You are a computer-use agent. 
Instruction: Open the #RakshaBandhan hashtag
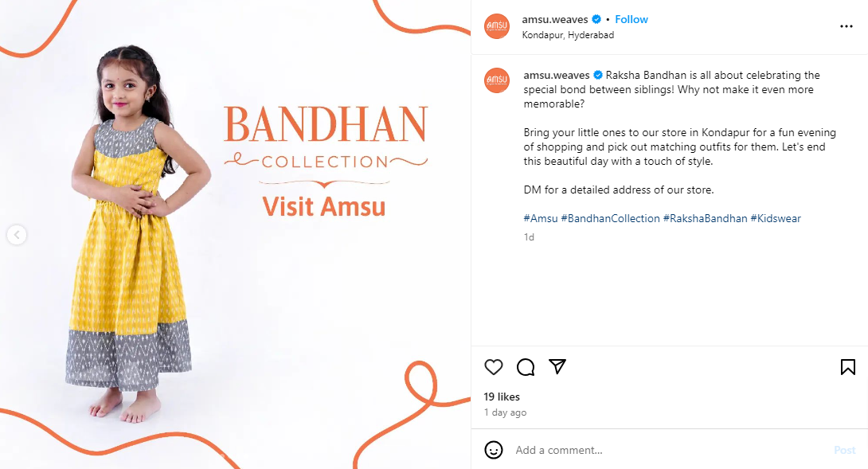pos(706,218)
